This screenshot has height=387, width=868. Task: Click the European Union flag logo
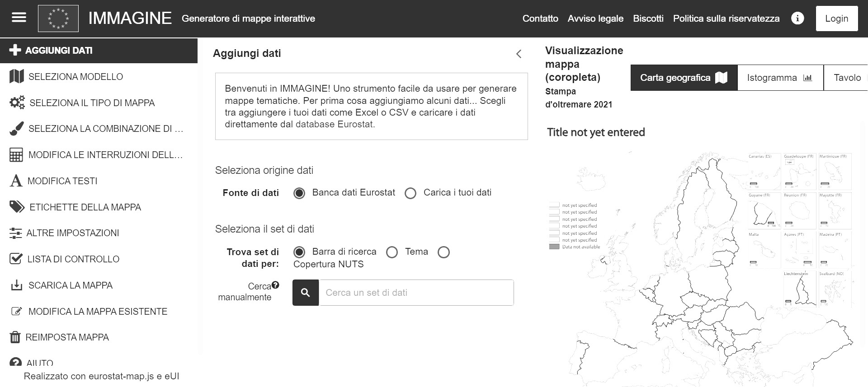58,19
